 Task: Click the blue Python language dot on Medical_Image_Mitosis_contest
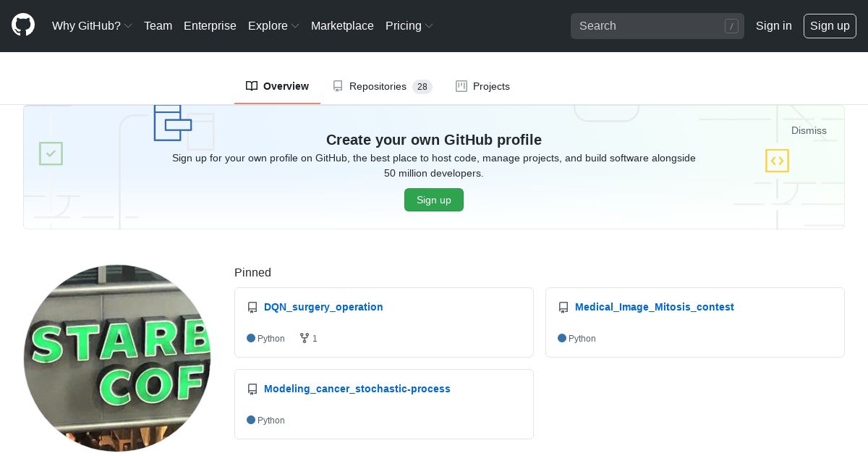click(x=562, y=338)
